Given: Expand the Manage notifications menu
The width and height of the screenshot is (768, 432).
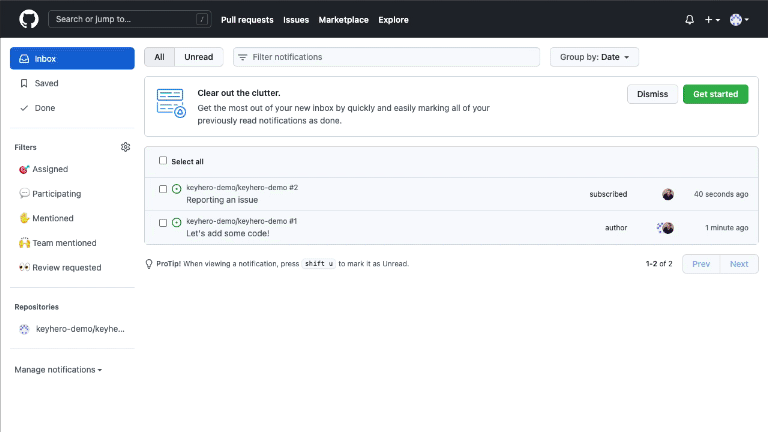Looking at the screenshot, I should (x=58, y=370).
